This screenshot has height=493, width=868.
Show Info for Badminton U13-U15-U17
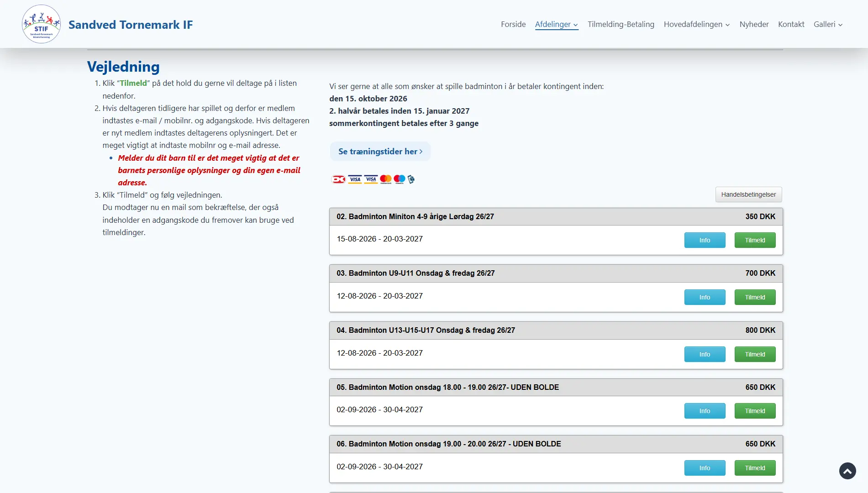click(705, 354)
